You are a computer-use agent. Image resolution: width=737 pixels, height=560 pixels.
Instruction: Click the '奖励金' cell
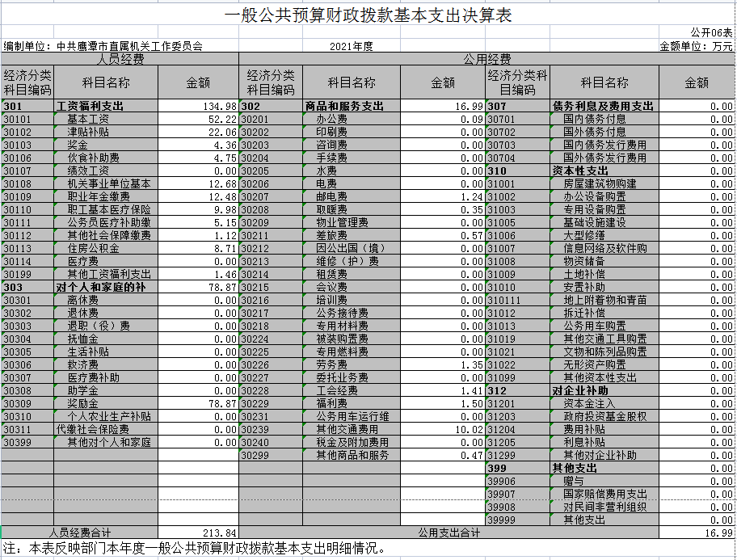106,403
